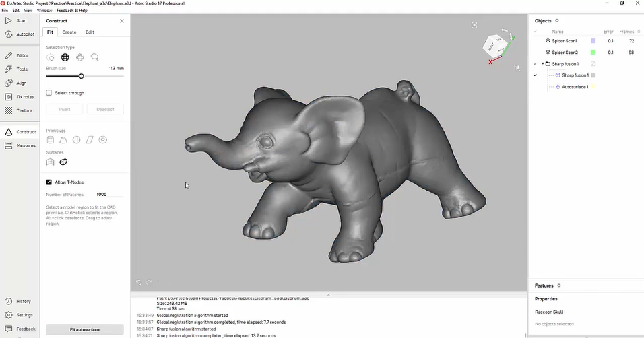Open the Autopilot mode
Image resolution: width=644 pixels, height=338 pixels.
coord(20,34)
